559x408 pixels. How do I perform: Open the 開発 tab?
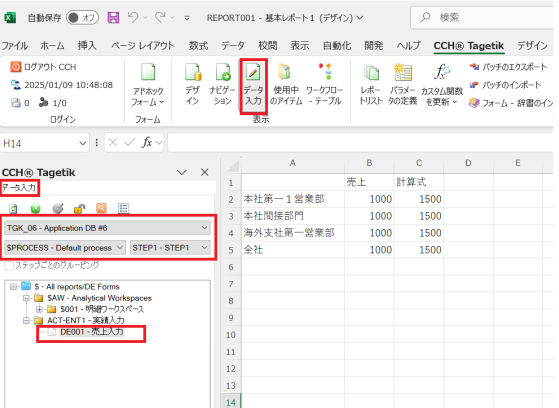(x=374, y=46)
